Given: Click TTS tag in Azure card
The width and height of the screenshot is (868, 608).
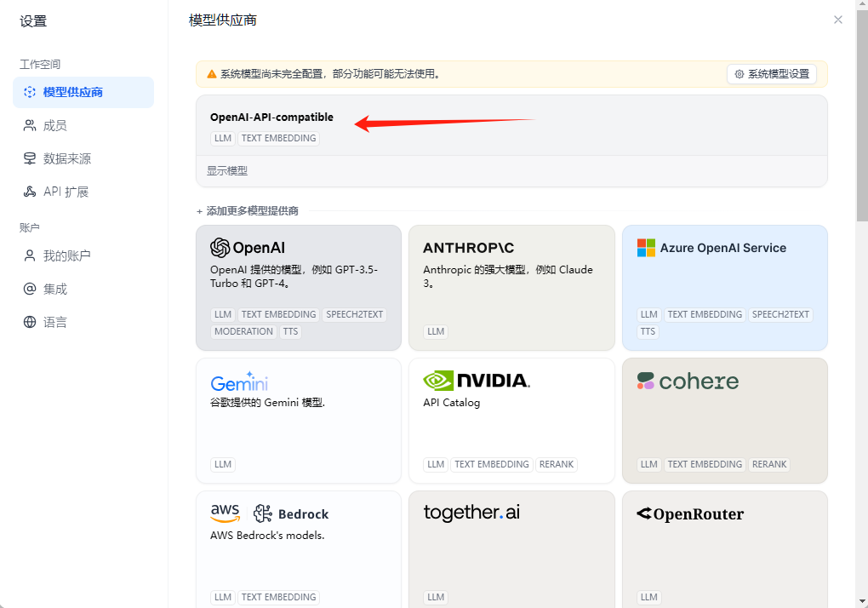Looking at the screenshot, I should click(648, 332).
